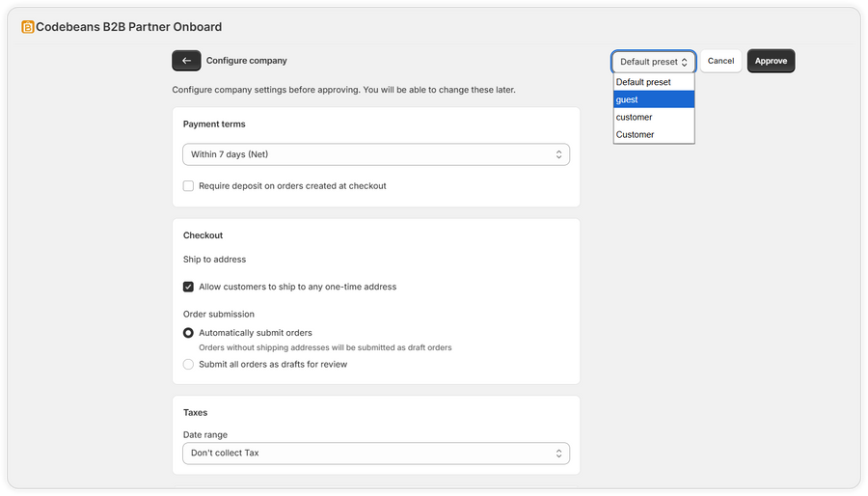Select 'Submit all orders as drafts for review'
868x496 pixels.
point(188,364)
